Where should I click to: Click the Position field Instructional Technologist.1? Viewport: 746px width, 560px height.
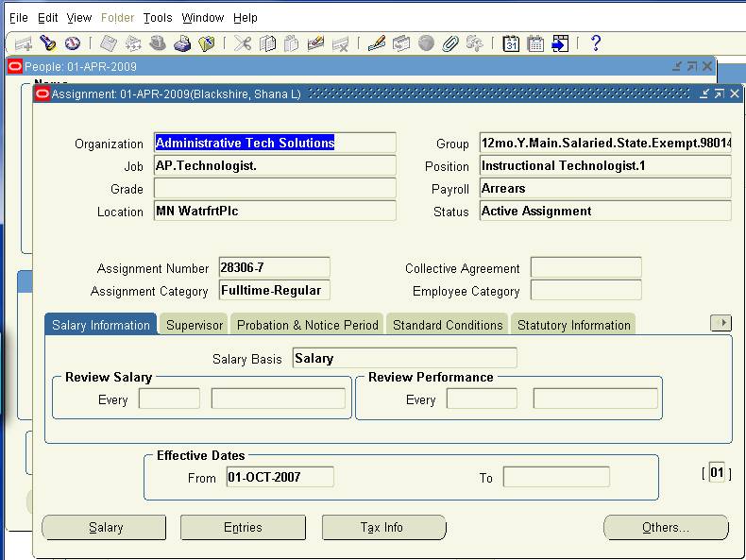[605, 165]
